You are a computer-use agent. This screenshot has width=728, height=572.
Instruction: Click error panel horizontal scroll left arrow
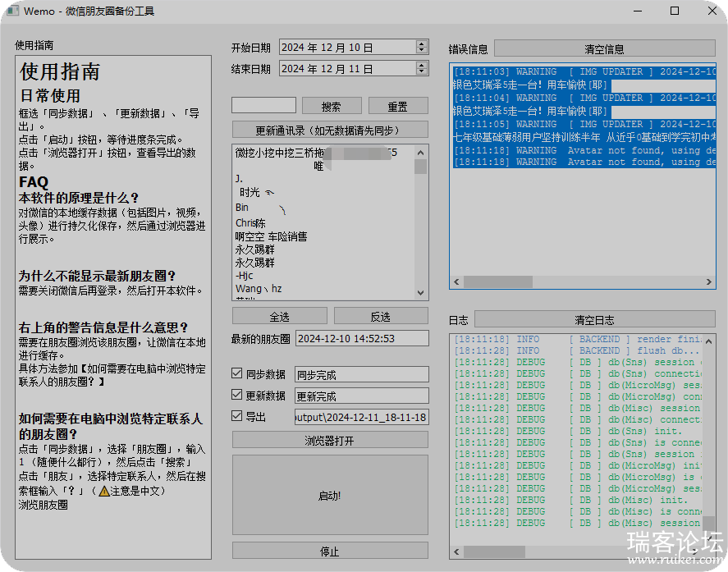coord(456,281)
